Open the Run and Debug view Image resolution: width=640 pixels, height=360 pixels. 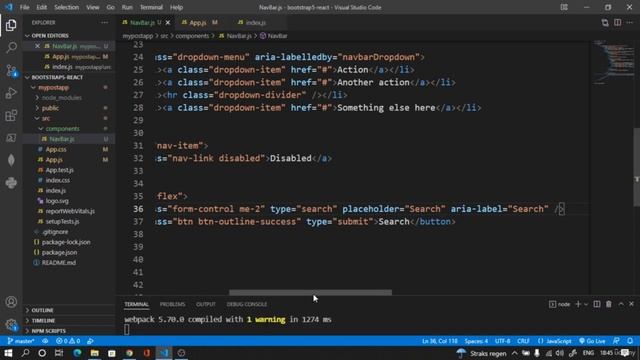pos(11,93)
